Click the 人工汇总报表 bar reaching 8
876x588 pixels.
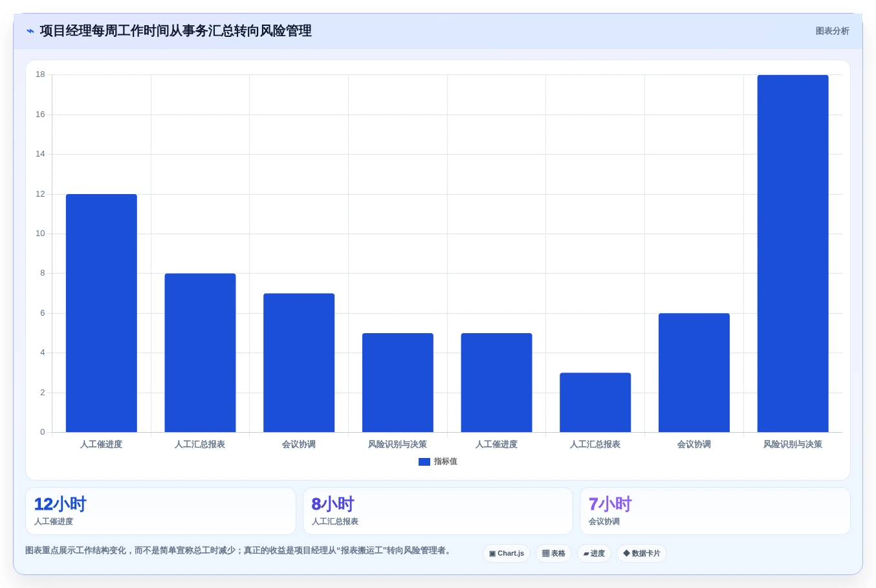(200, 353)
